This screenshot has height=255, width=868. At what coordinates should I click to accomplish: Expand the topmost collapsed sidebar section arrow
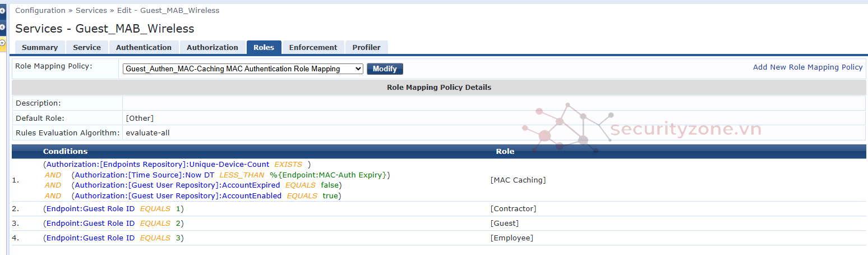click(2, 11)
